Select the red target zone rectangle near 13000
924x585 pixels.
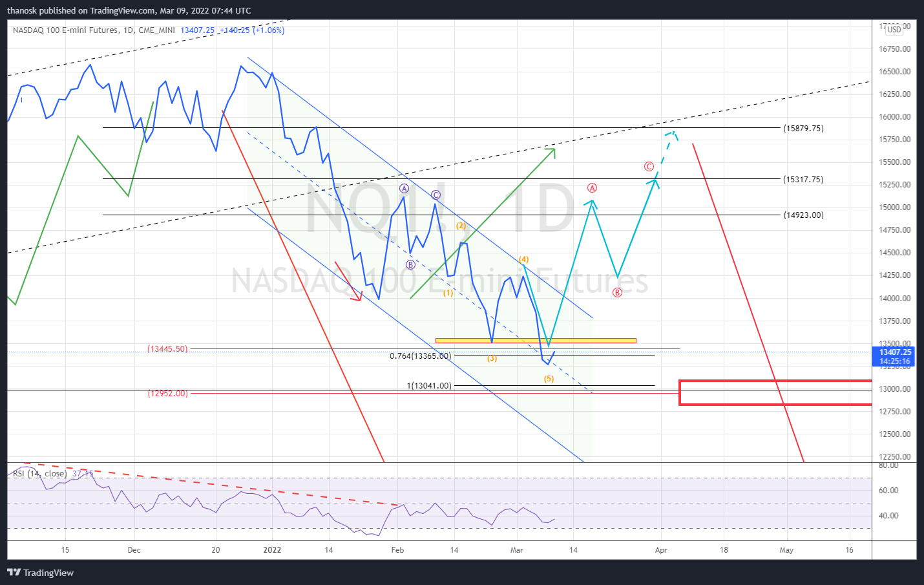click(775, 393)
